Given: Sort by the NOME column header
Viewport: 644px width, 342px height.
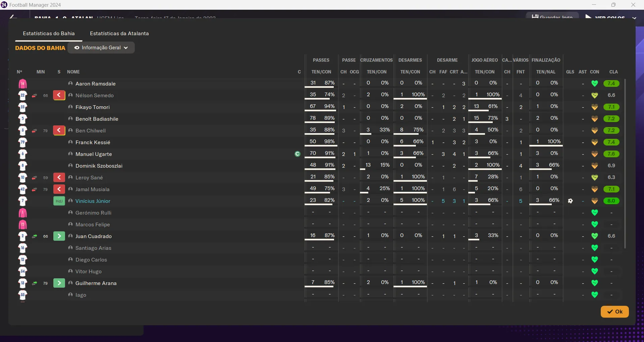Looking at the screenshot, I should pyautogui.click(x=73, y=72).
